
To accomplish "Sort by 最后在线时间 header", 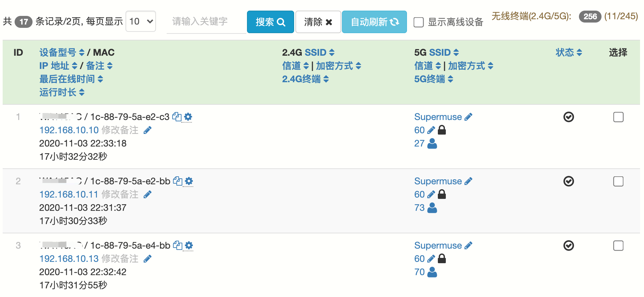I will point(71,79).
